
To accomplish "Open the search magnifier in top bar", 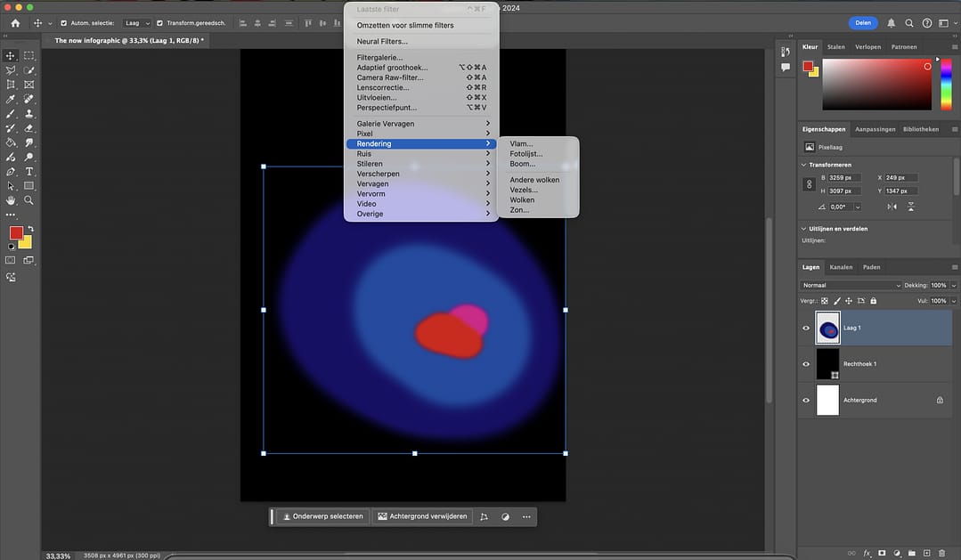I will (x=909, y=23).
